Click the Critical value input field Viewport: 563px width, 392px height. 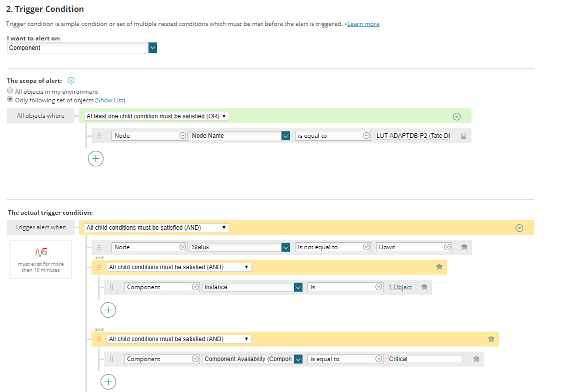[x=425, y=359]
